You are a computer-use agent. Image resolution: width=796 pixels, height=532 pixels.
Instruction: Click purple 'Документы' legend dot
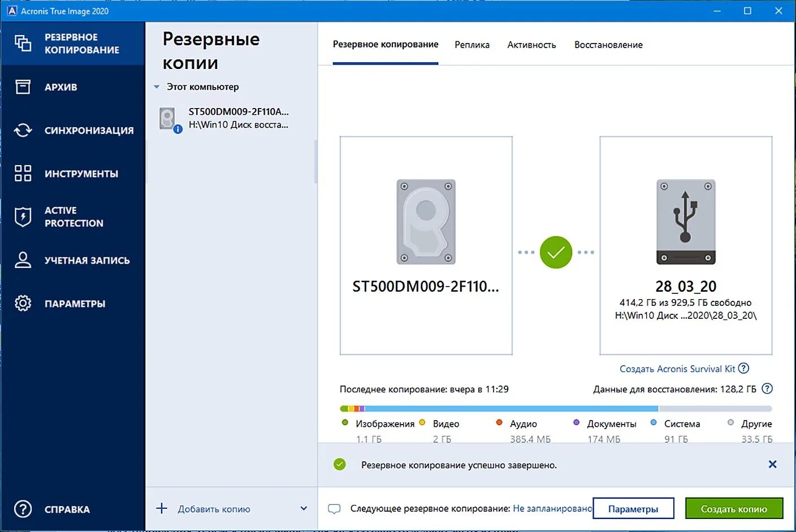576,422
